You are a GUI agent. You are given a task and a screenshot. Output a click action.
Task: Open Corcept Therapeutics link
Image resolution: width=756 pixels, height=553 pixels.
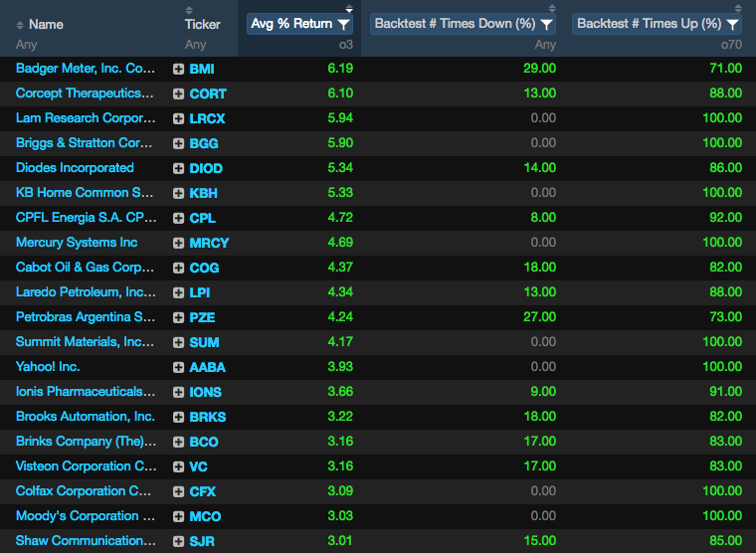[85, 93]
